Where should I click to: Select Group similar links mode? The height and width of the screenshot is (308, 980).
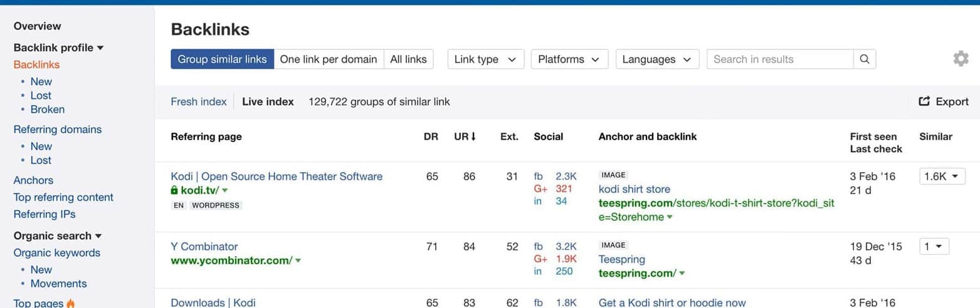coord(223,59)
